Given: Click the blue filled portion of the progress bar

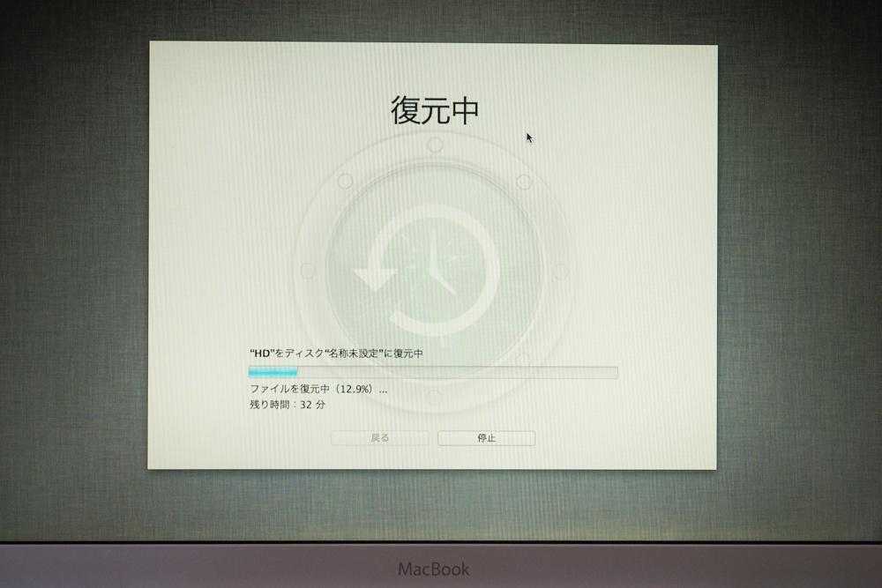Looking at the screenshot, I should pyautogui.click(x=273, y=371).
